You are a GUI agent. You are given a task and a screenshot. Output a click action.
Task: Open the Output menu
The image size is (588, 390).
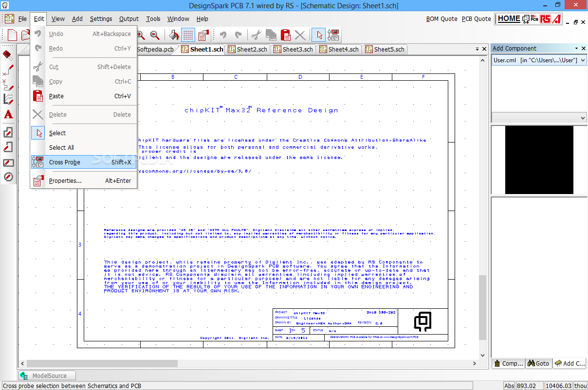point(129,19)
